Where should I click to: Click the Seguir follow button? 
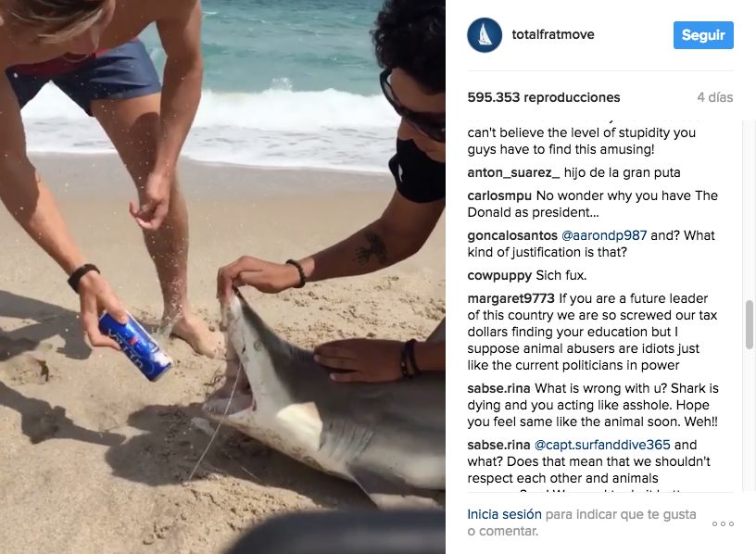click(x=703, y=35)
